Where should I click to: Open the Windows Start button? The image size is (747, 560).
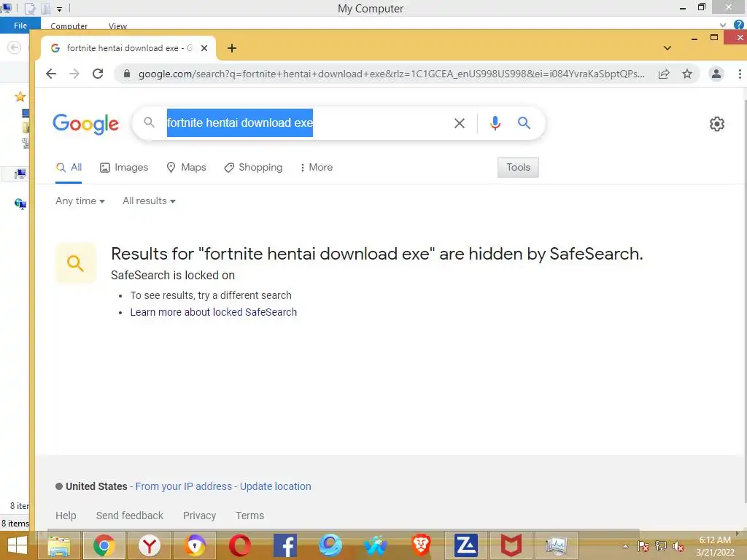[17, 545]
